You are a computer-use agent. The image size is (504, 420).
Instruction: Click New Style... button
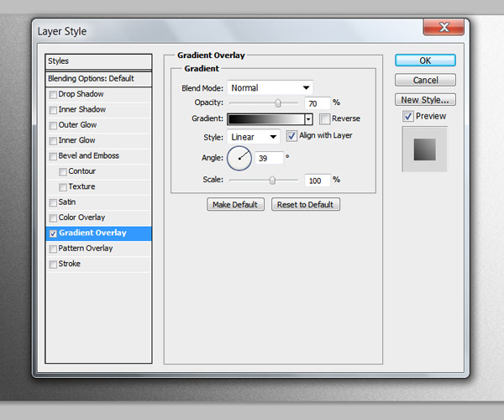[x=425, y=100]
